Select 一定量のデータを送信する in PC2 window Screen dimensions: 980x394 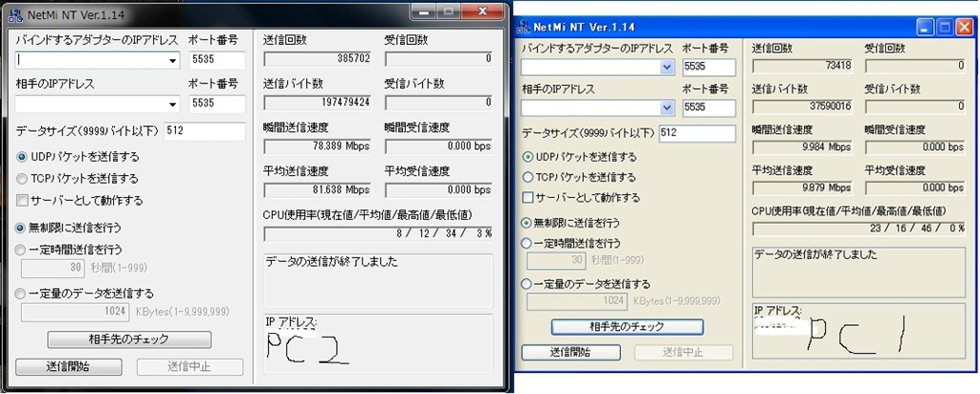(84, 293)
